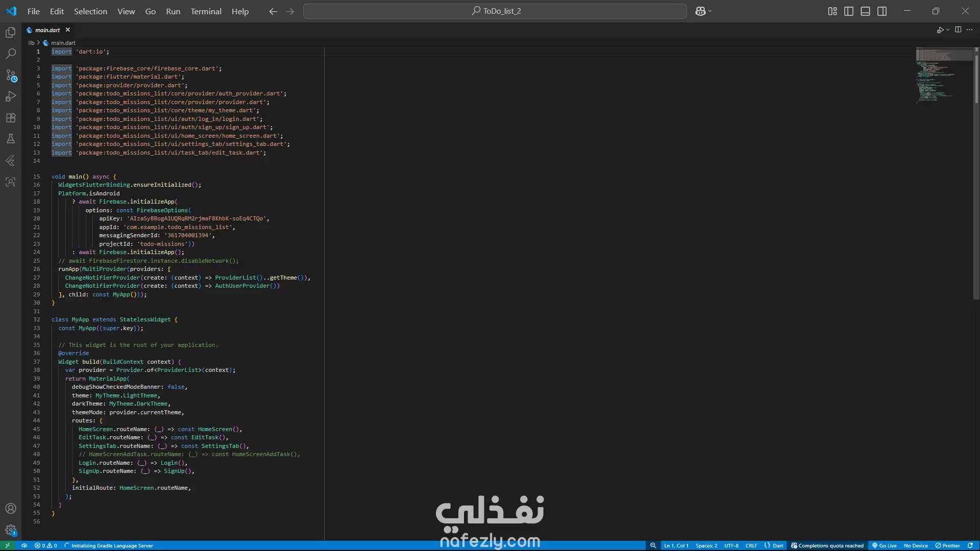Viewport: 980px width, 551px height.
Task: Click the lib breadcrumb
Action: pyautogui.click(x=31, y=43)
